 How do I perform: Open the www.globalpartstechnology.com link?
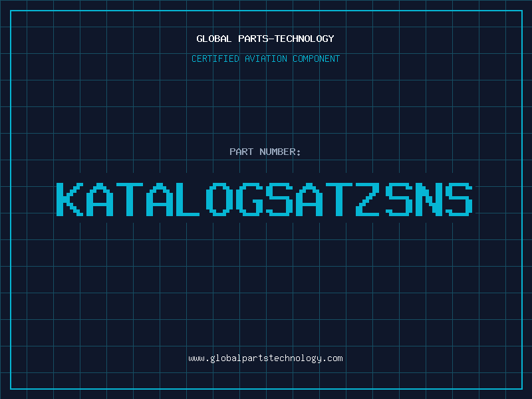click(x=265, y=358)
